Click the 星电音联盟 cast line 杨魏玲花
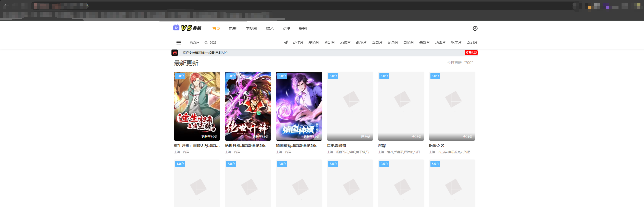644x207 pixels. [x=349, y=152]
